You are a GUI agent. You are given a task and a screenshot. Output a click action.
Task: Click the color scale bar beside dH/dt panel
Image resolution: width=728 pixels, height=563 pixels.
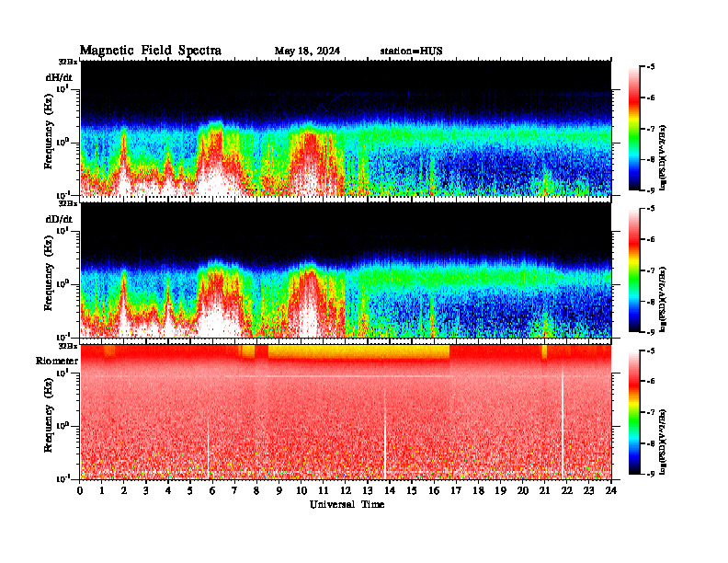tap(634, 129)
